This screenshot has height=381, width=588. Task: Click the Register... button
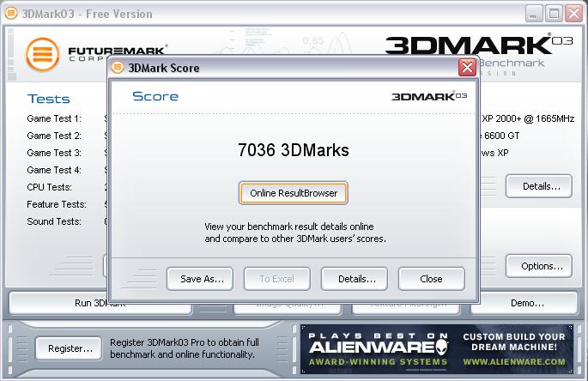[69, 348]
